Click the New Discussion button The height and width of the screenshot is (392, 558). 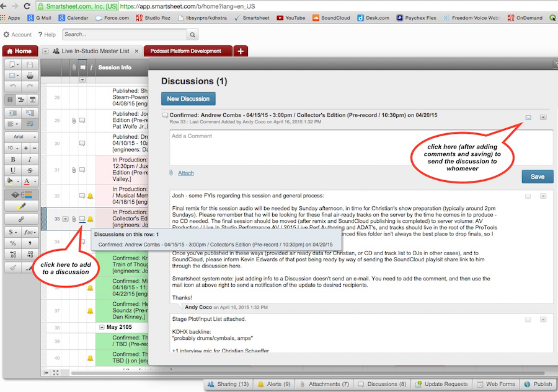(x=188, y=98)
